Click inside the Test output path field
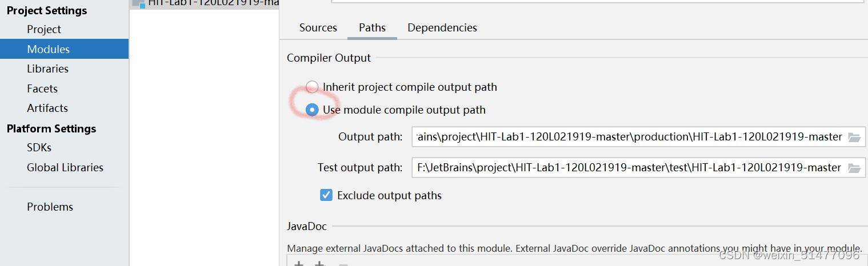 tap(629, 168)
